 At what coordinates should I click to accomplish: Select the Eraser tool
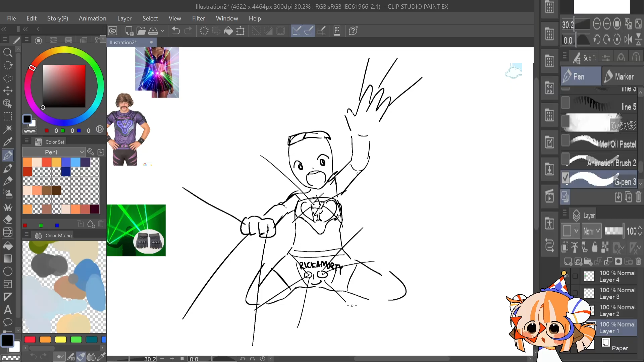coord(8,220)
